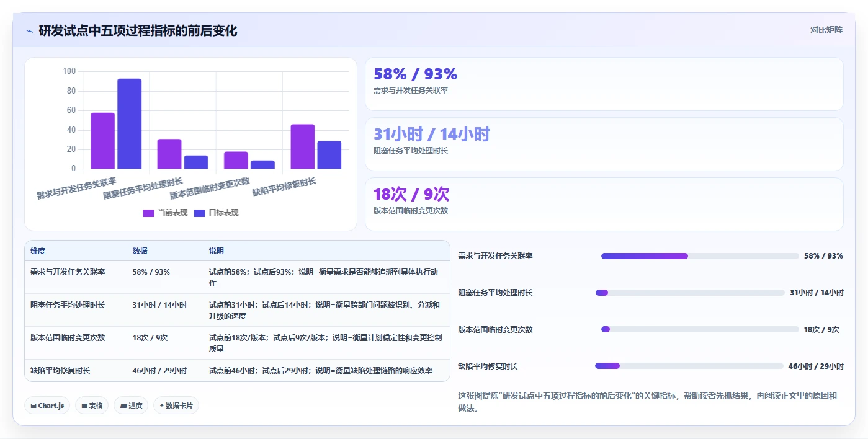The width and height of the screenshot is (868, 439).
Task: Select table row 版本范围临时变更次数
Action: 237,343
